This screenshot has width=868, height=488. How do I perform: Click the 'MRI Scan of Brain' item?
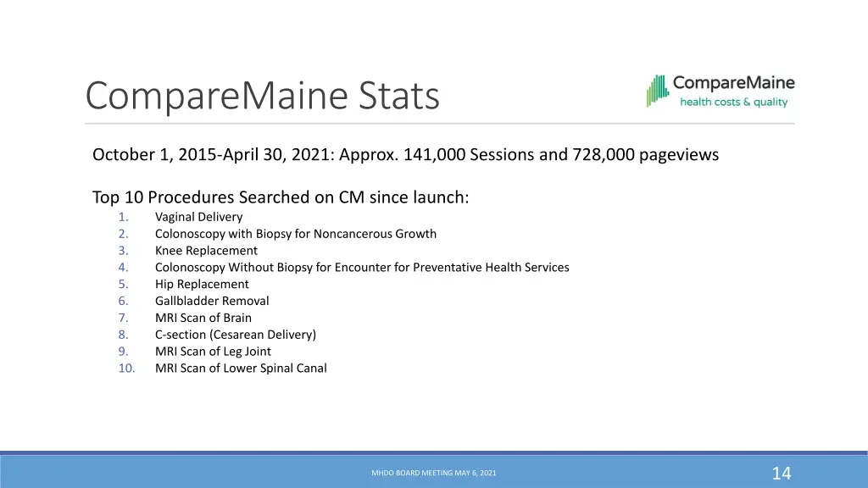(203, 318)
